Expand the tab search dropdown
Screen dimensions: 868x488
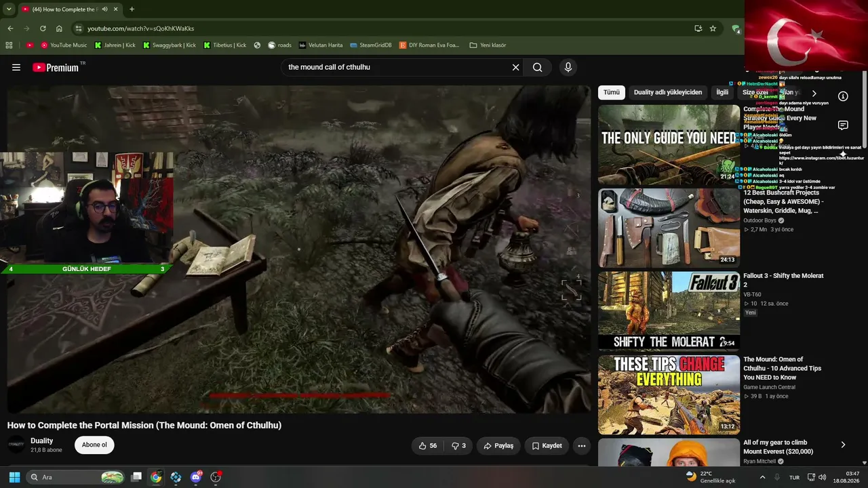9,9
